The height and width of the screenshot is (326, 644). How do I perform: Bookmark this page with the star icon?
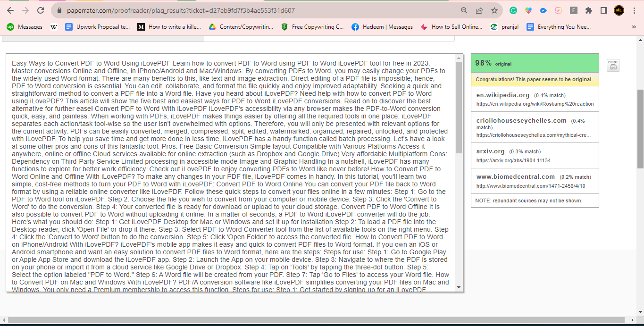pyautogui.click(x=494, y=10)
